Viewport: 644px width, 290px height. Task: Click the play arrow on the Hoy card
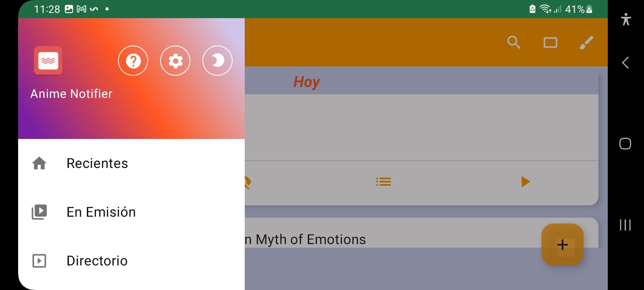click(x=525, y=182)
